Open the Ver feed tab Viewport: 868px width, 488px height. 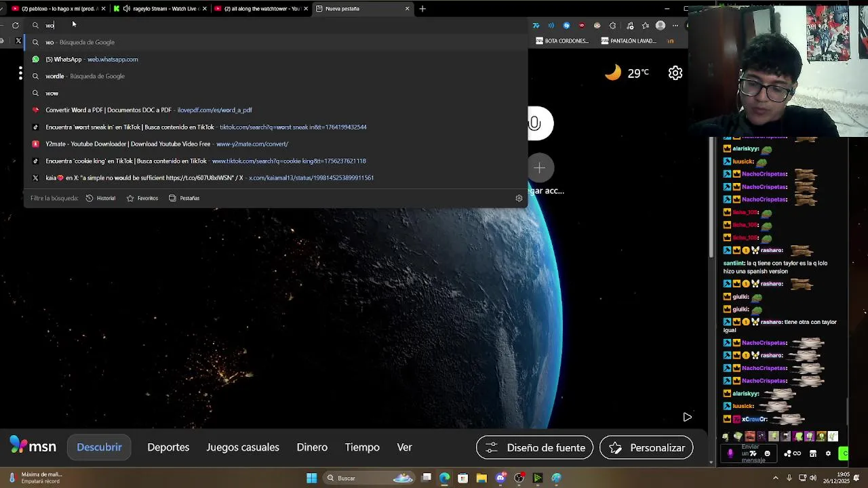(405, 447)
